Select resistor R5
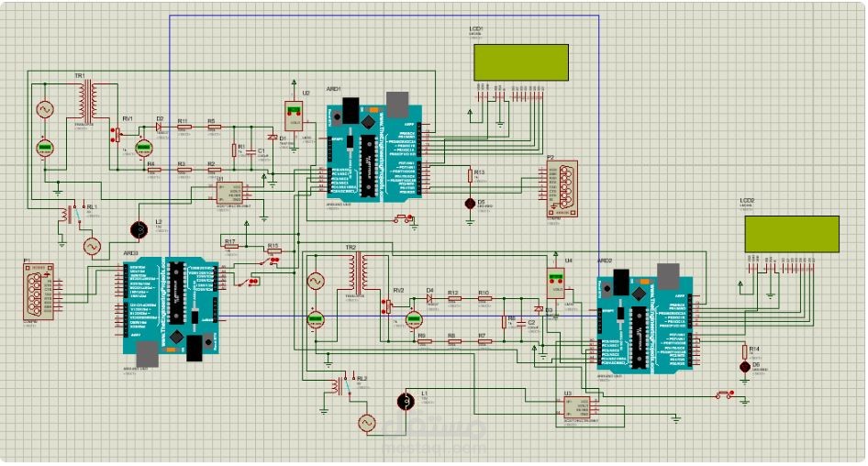Image resolution: width=868 pixels, height=466 pixels. pos(213,127)
